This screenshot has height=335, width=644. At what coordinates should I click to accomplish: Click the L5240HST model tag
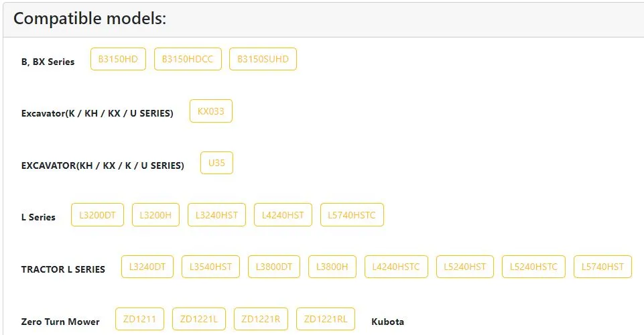465,267
